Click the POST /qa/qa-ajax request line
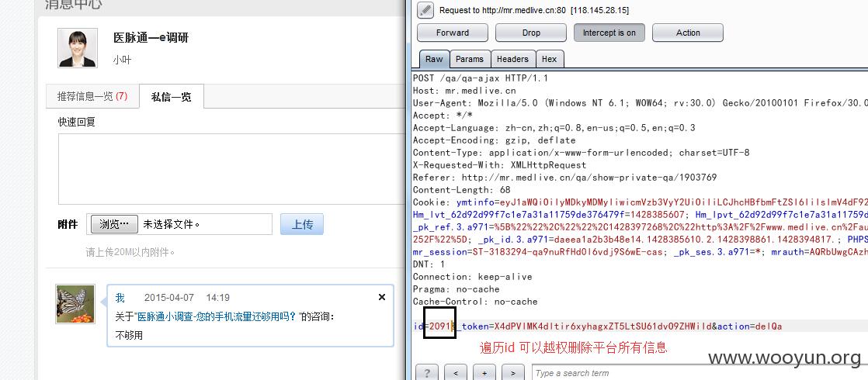Image resolution: width=868 pixels, height=380 pixels. (x=481, y=78)
